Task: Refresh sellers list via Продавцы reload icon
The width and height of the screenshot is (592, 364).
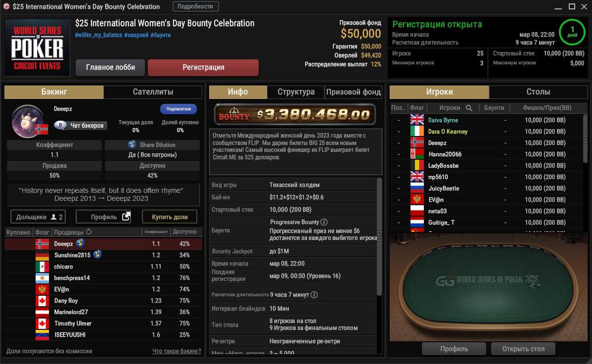Action: (89, 232)
